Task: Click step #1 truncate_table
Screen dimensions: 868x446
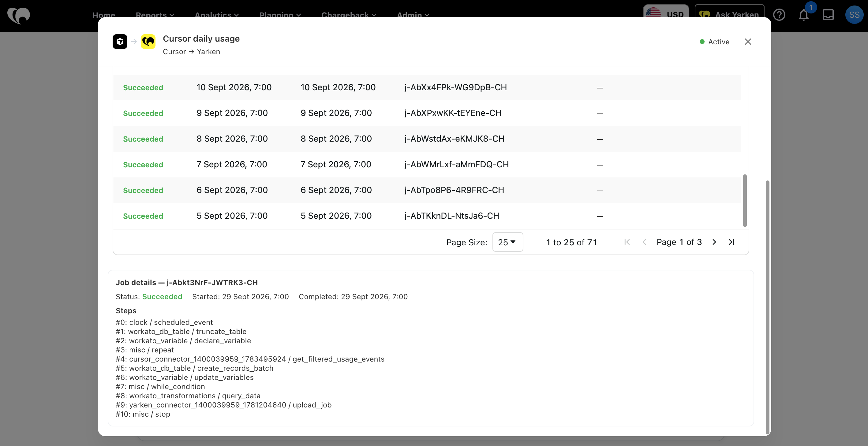Action: 181,332
